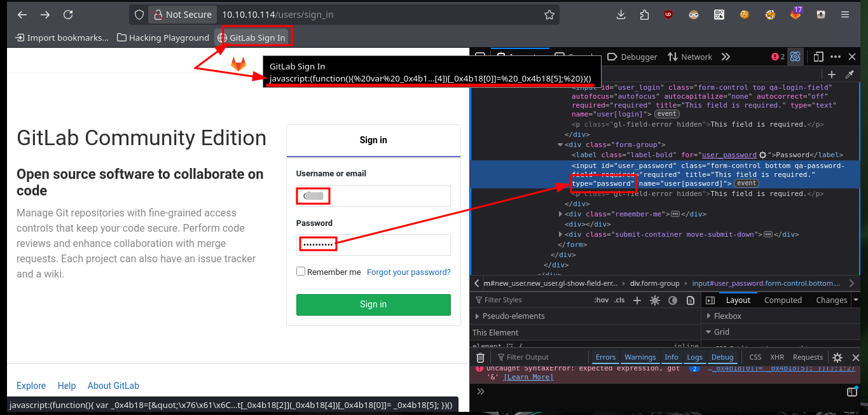Enable the CSS console filter

[755, 358]
